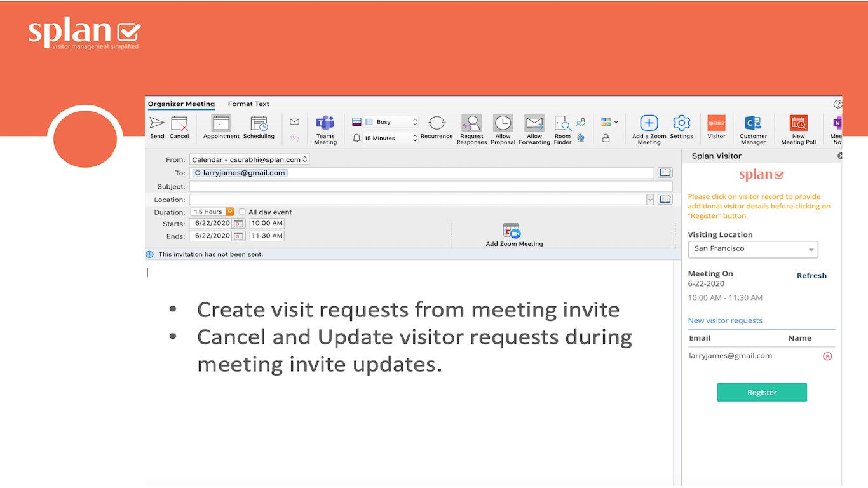This screenshot has width=868, height=488.
Task: Click the 10:00 AM start time
Action: 267,223
